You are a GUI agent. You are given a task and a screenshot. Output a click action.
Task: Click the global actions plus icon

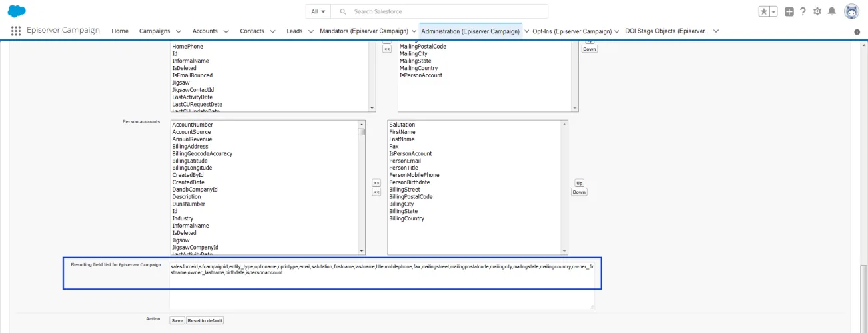(789, 11)
